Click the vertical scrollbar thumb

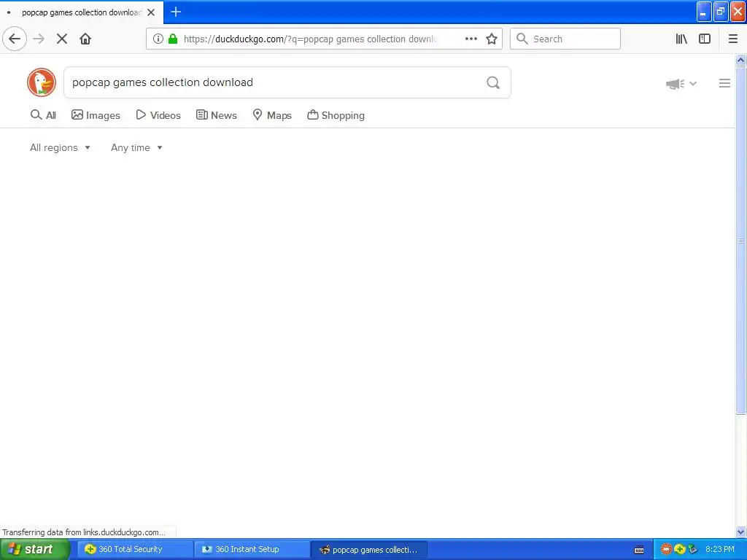click(x=741, y=241)
